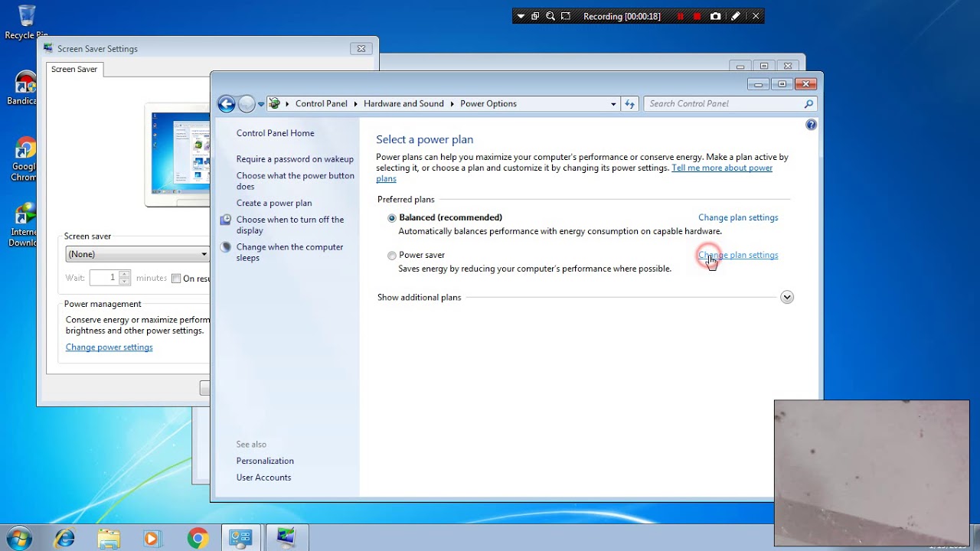Take a screenshot with camera icon
This screenshot has width=980, height=551.
coord(715,16)
